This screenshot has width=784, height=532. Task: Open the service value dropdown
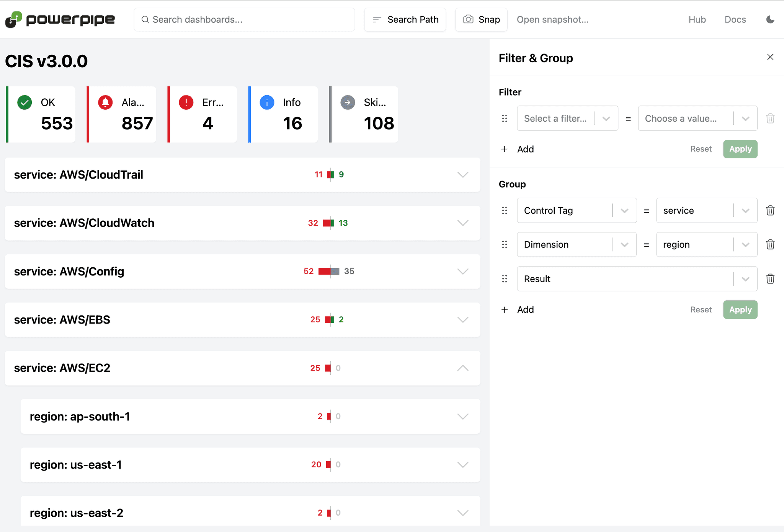(x=707, y=210)
